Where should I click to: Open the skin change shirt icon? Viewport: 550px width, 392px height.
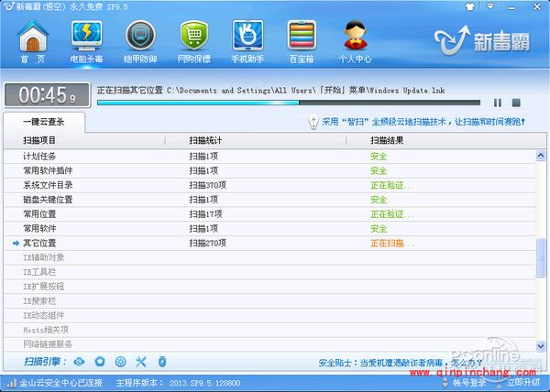click(470, 6)
